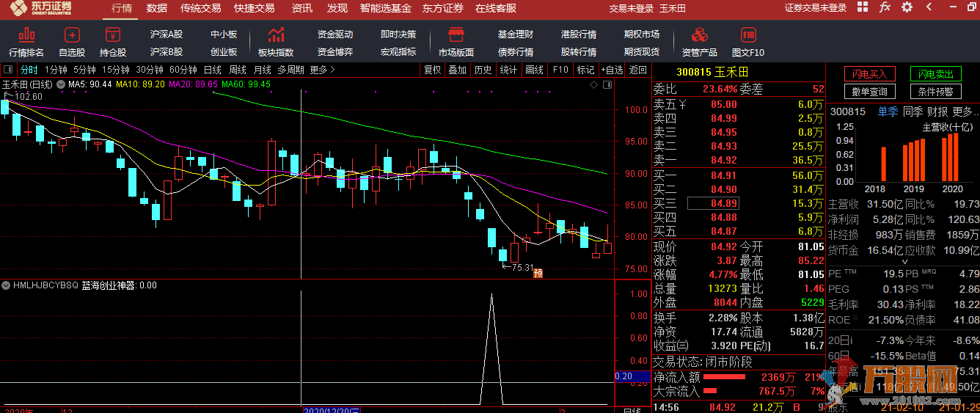Switch to the 数据 menu tab

point(157,8)
